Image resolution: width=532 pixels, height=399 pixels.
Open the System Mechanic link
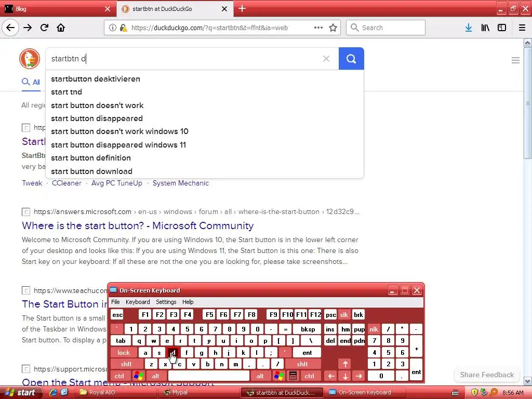180,183
